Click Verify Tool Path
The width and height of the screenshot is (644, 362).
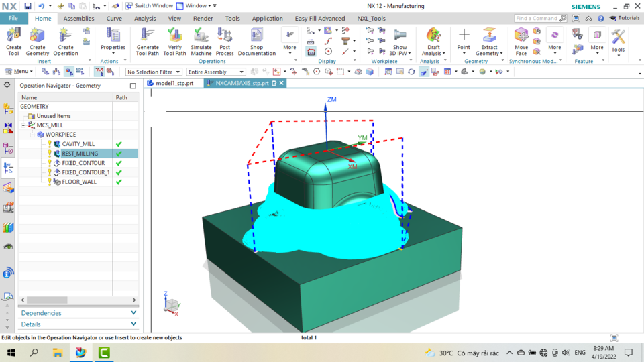174,42
